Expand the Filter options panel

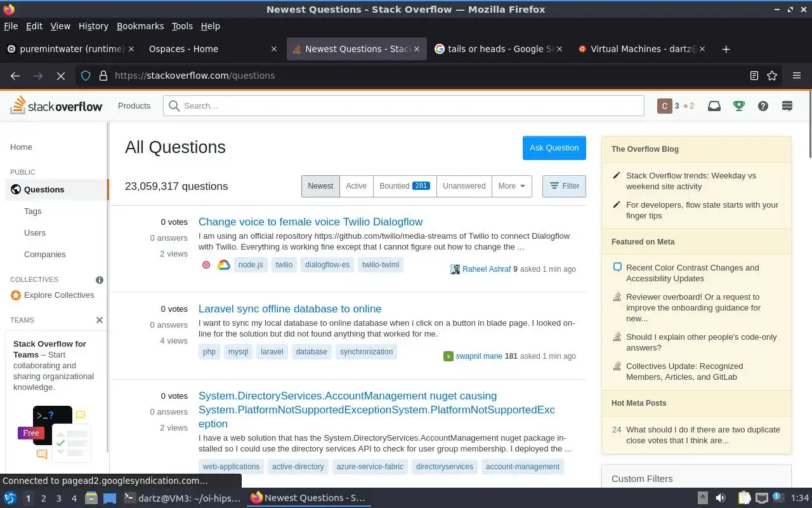tap(564, 186)
